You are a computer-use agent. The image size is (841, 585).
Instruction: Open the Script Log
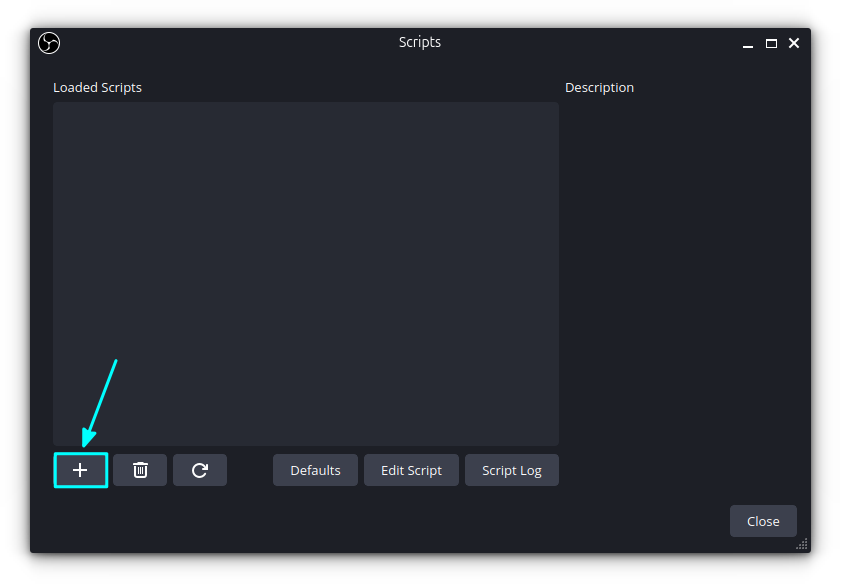tap(511, 470)
